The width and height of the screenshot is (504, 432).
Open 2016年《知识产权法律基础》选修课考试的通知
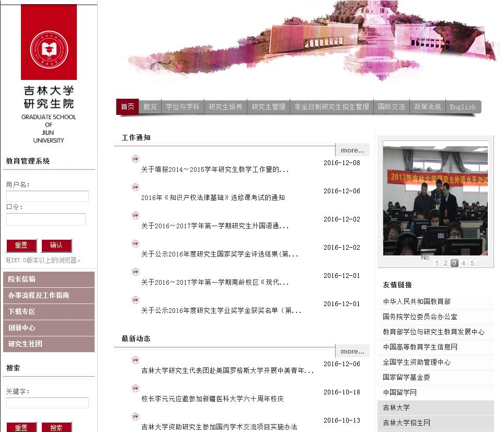[x=213, y=197]
